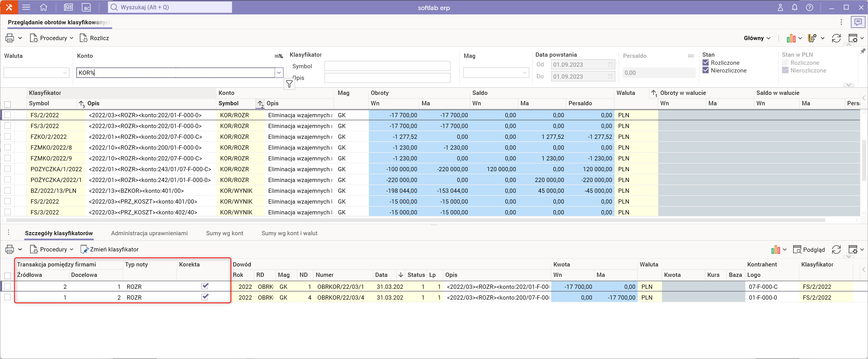The width and height of the screenshot is (868, 359).
Task: Open the notifications bell
Action: point(794,7)
